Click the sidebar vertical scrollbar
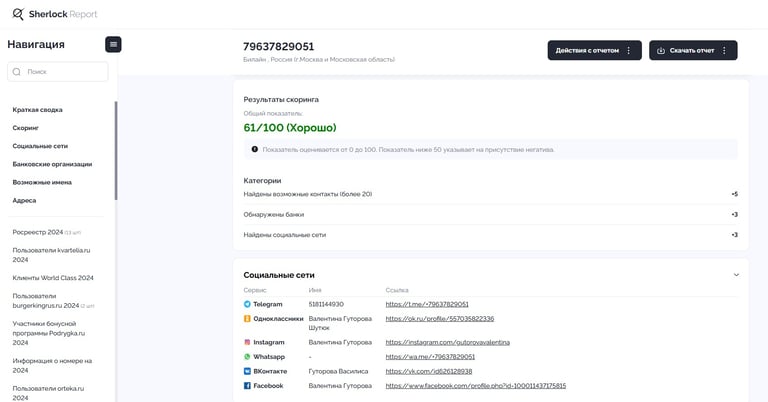Image resolution: width=768 pixels, height=402 pixels. (x=116, y=150)
